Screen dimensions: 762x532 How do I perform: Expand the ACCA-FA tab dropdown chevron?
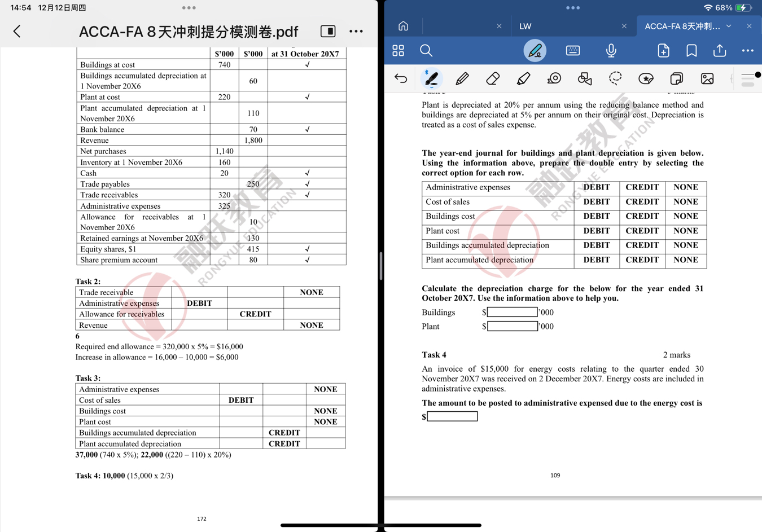[729, 26]
